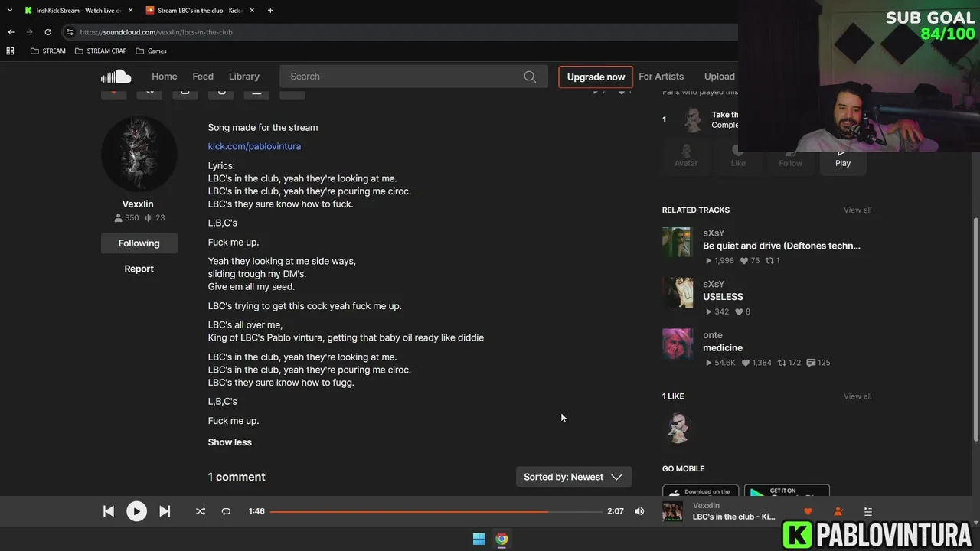Open the playing track artwork in player
The height and width of the screenshot is (551, 980).
click(x=672, y=511)
